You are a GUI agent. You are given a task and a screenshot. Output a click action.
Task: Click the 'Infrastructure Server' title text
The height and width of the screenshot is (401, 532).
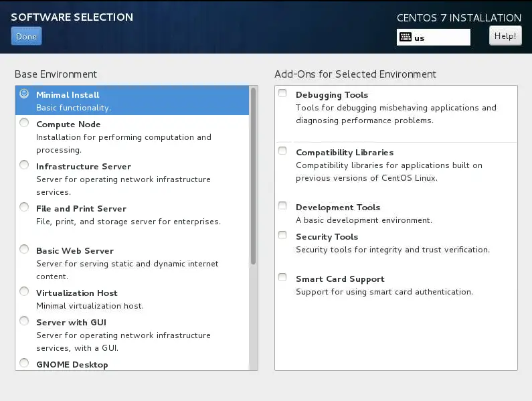[84, 167]
